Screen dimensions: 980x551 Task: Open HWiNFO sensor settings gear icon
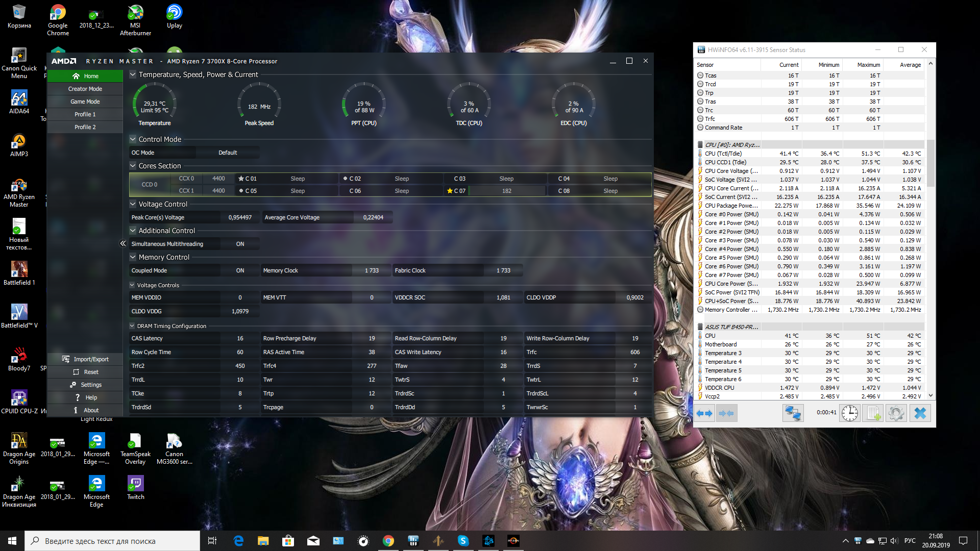(896, 413)
